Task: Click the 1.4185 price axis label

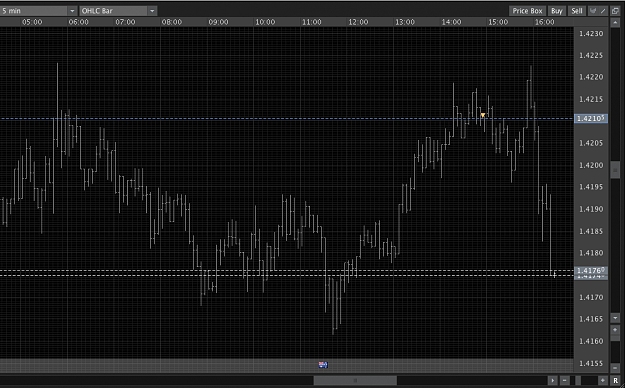Action: point(591,231)
